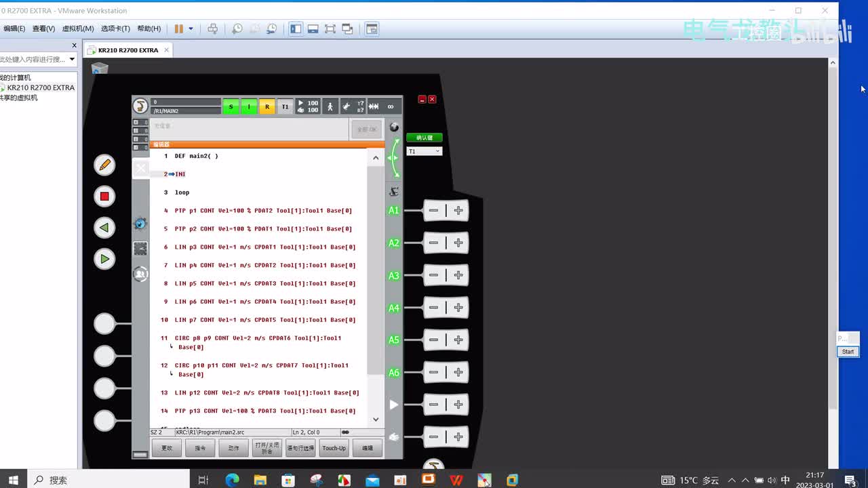Click the hand jog override icon

pos(393,437)
